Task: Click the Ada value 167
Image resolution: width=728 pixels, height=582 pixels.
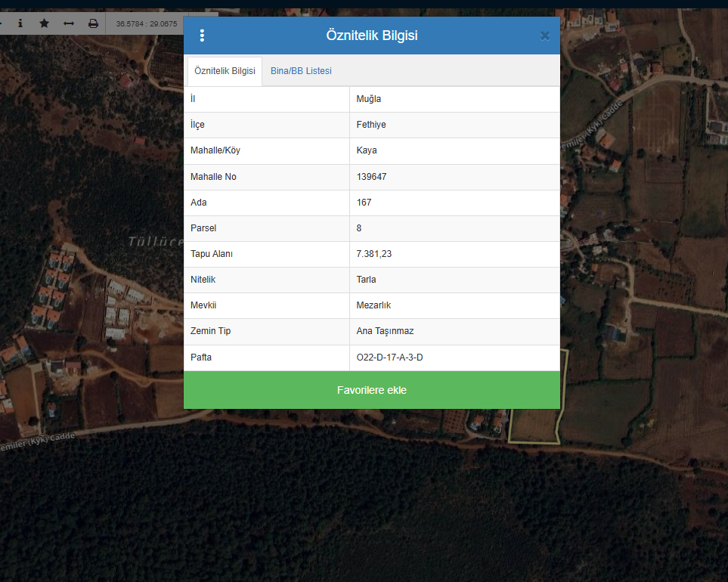Action: 364,203
